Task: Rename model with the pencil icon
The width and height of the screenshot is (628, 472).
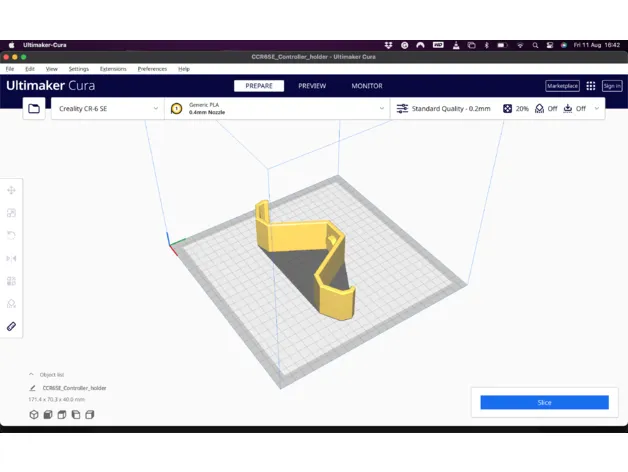Action: pos(32,388)
